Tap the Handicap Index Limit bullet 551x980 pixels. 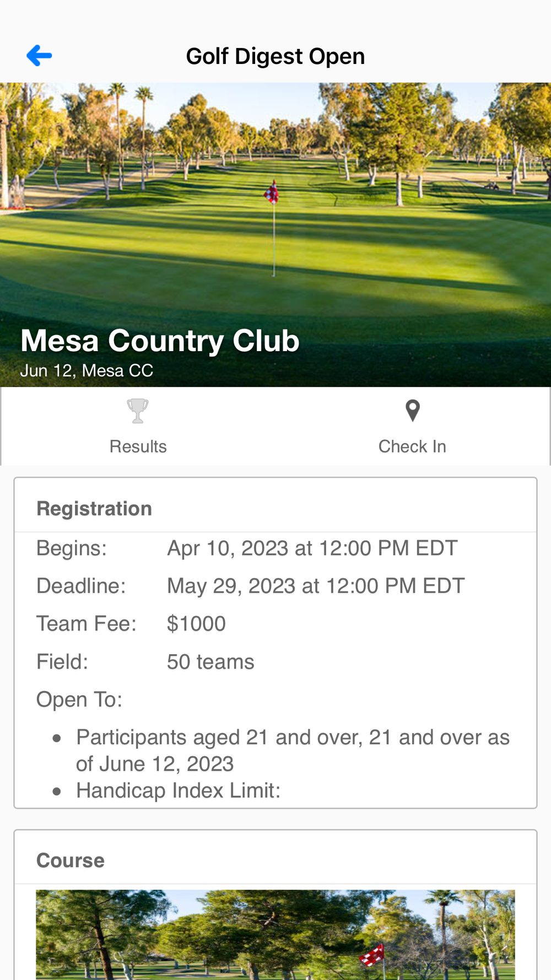click(x=178, y=790)
